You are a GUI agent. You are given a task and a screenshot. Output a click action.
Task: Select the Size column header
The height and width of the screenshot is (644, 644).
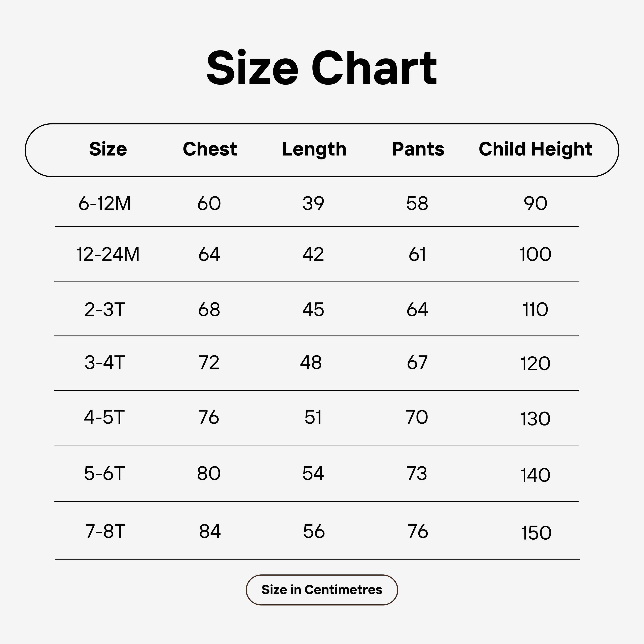point(108,149)
